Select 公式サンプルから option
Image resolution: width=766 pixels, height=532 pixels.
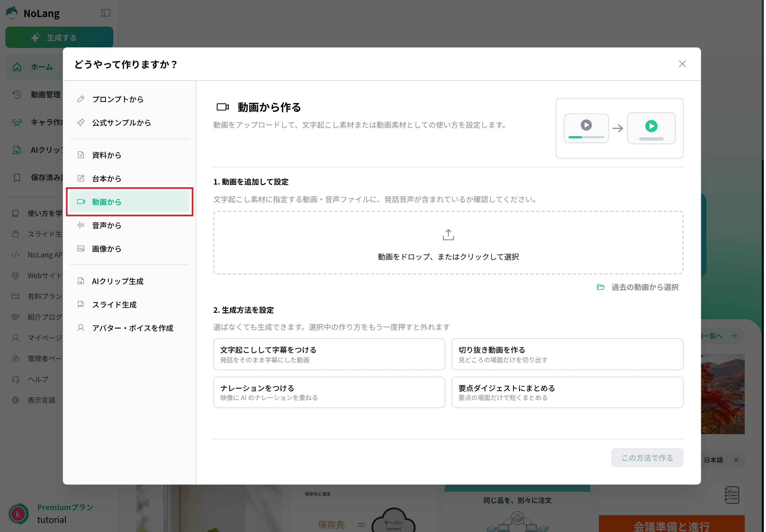(x=129, y=123)
